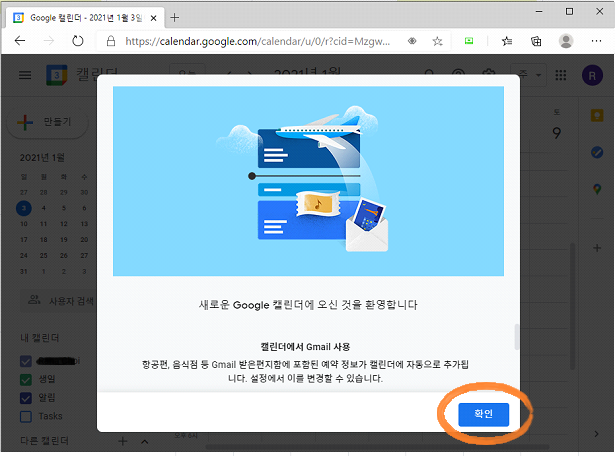Screen dimensions: 616x456
Task: Toggle the 알림 calendar checkbox
Action: (26, 398)
